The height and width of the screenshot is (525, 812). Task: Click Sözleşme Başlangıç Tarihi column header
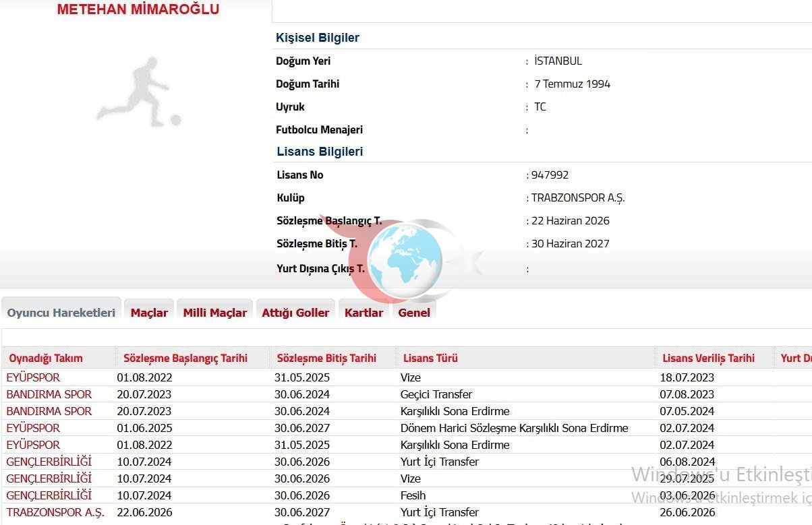click(185, 358)
